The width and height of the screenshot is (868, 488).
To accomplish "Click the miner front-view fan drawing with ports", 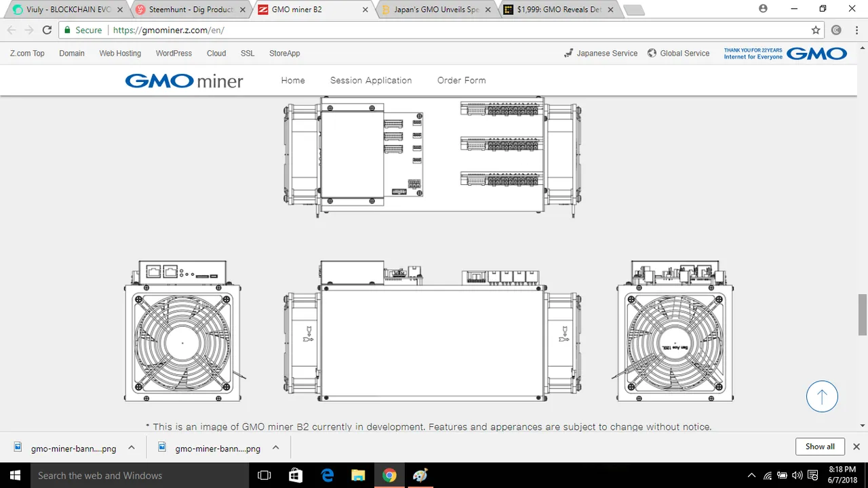I will [183, 331].
